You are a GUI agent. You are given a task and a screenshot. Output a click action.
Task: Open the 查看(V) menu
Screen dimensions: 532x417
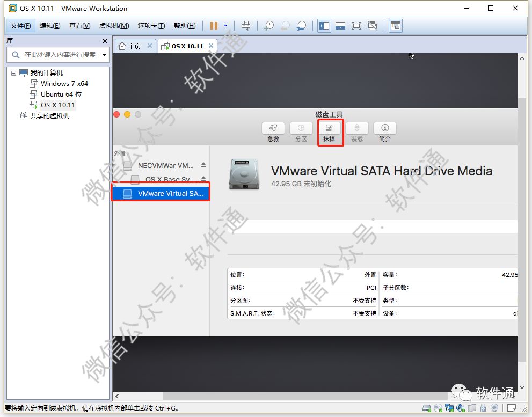point(80,26)
